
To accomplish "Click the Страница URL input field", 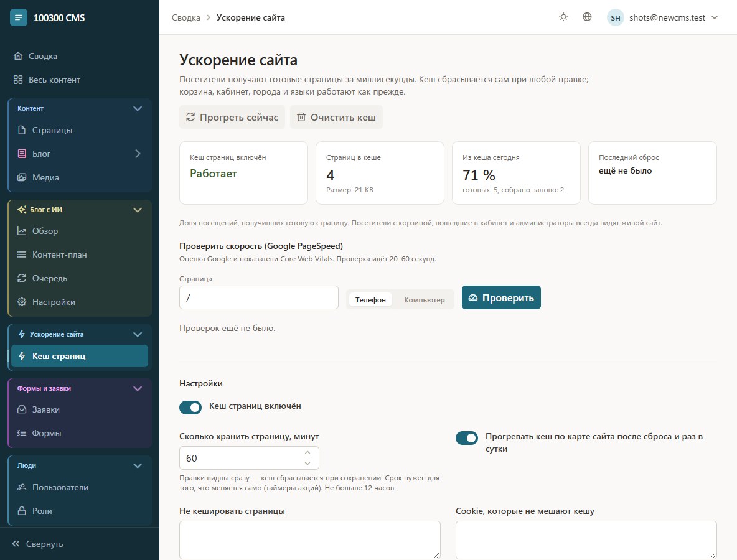I will 258,297.
